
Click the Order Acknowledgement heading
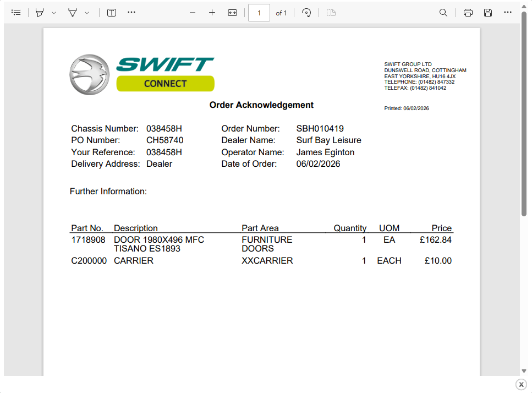tap(261, 105)
